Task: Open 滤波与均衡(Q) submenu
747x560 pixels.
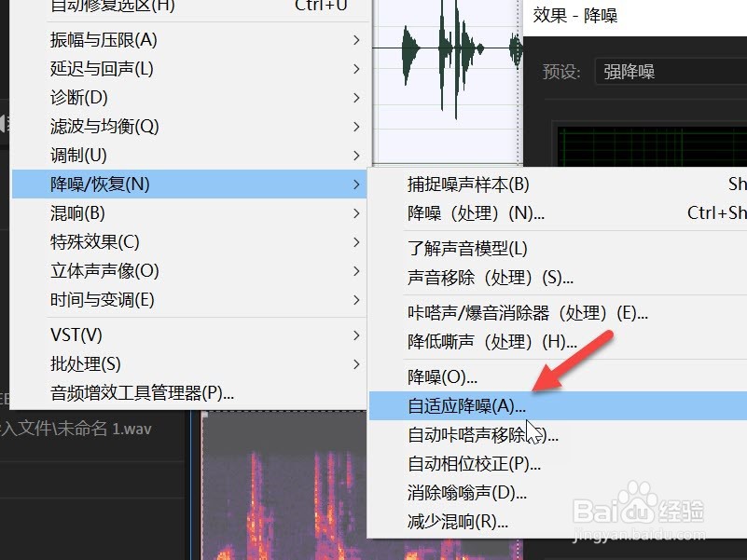Action: [189, 127]
